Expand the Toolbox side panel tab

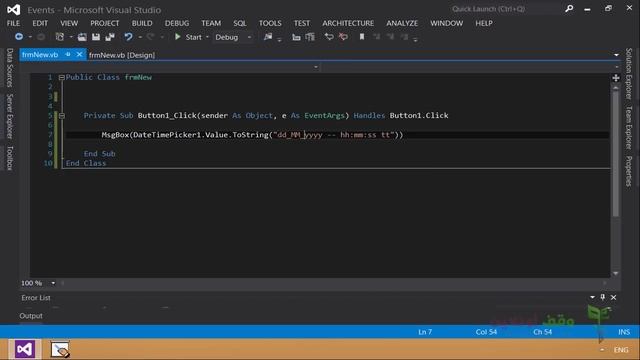tap(10, 158)
